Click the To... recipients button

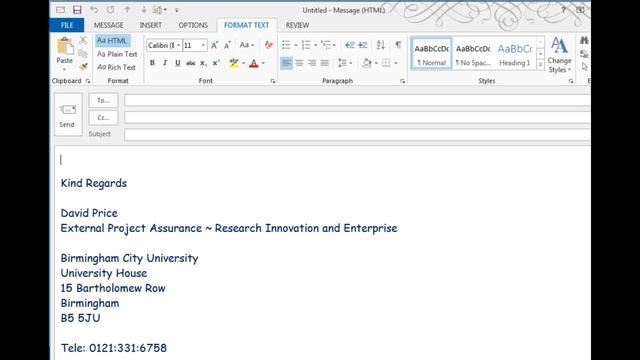(103, 100)
